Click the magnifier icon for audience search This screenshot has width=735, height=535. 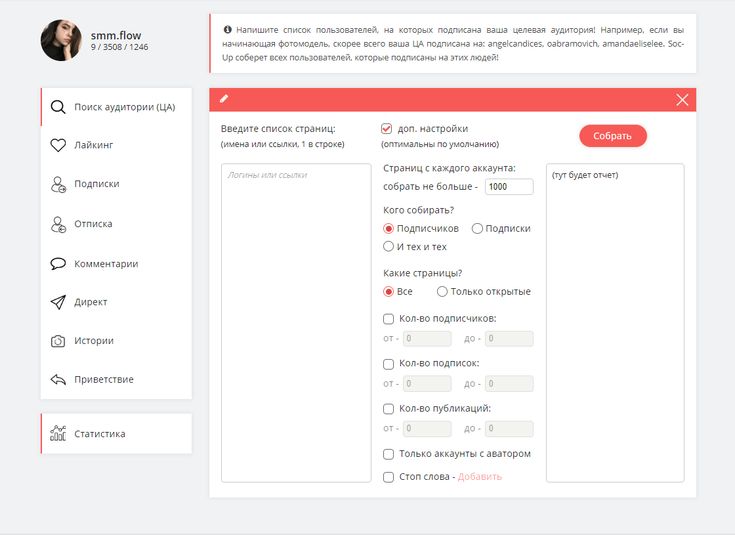pyautogui.click(x=58, y=107)
